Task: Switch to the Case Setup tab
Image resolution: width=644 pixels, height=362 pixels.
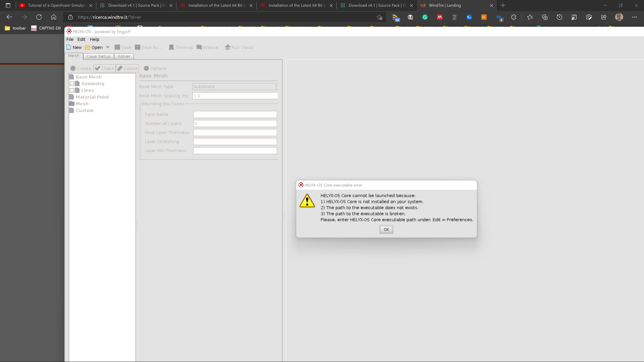Action: [x=98, y=56]
